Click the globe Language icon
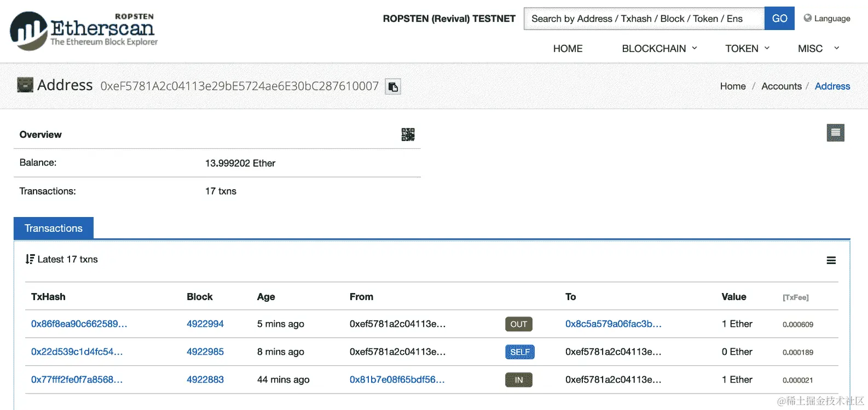The image size is (868, 410). 807,18
